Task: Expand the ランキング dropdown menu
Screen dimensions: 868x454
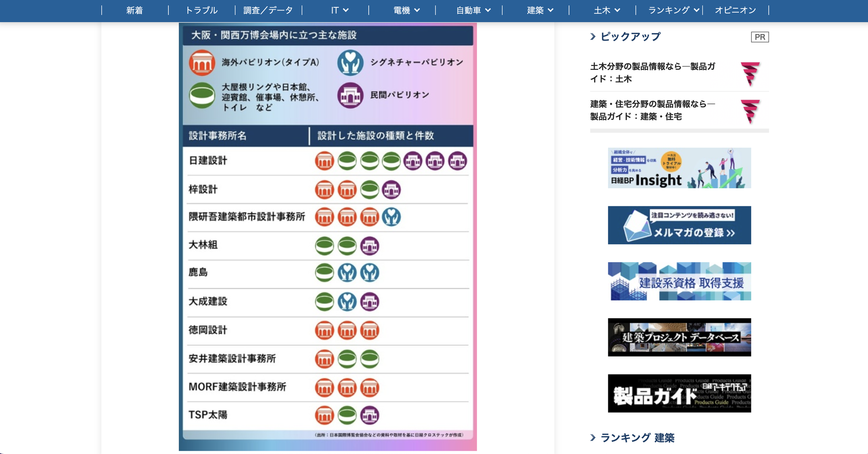Action: pos(674,10)
